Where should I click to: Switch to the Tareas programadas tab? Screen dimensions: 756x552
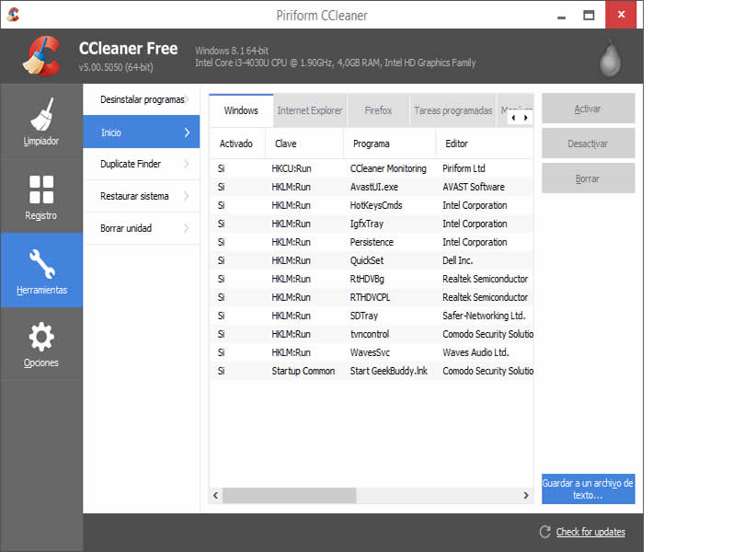452,110
